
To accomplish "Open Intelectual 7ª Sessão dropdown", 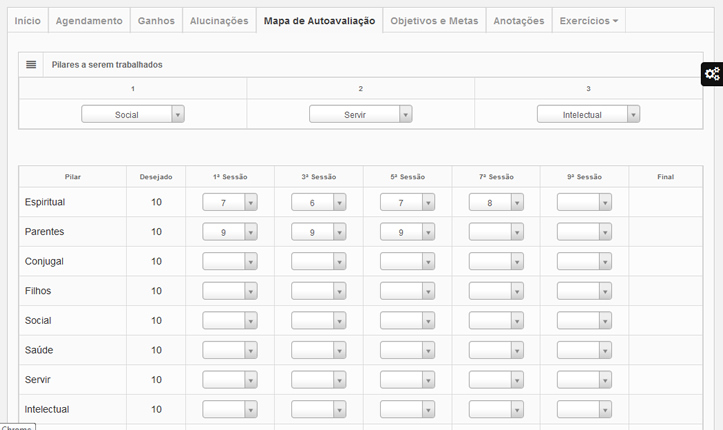I will coord(496,409).
